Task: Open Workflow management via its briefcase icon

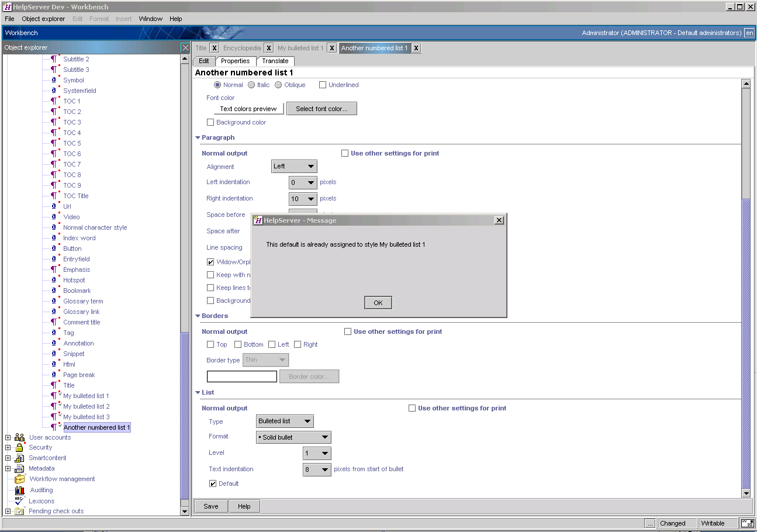Action: (20, 479)
